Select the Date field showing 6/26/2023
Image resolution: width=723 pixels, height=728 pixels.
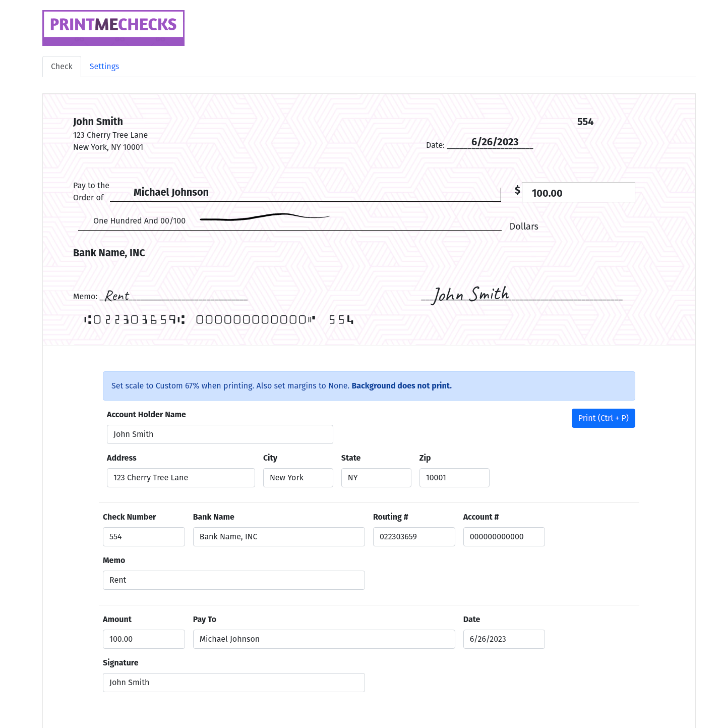(503, 639)
